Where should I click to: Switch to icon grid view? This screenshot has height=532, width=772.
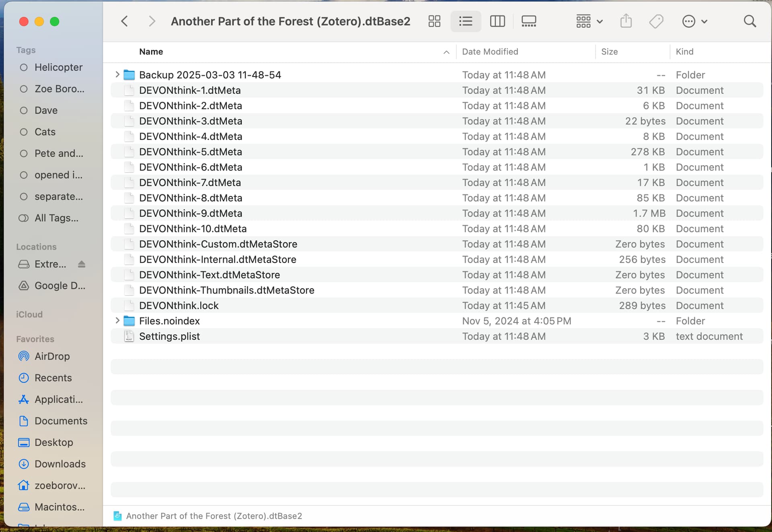pos(434,21)
